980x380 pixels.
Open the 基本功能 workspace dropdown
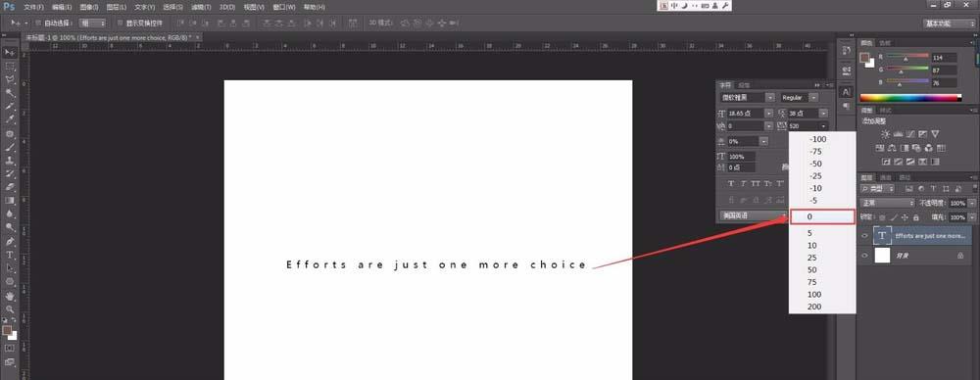point(949,24)
